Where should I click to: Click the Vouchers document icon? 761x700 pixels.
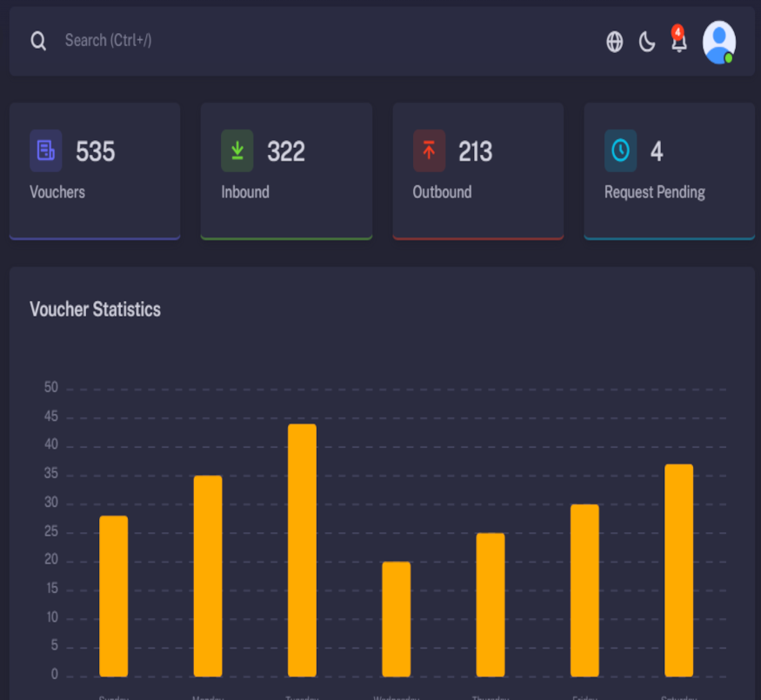point(45,150)
